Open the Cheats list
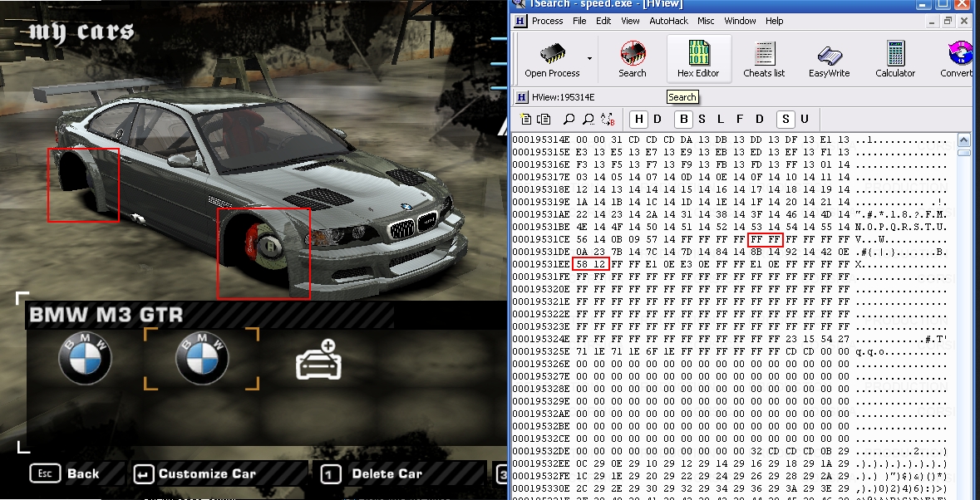 point(764,59)
